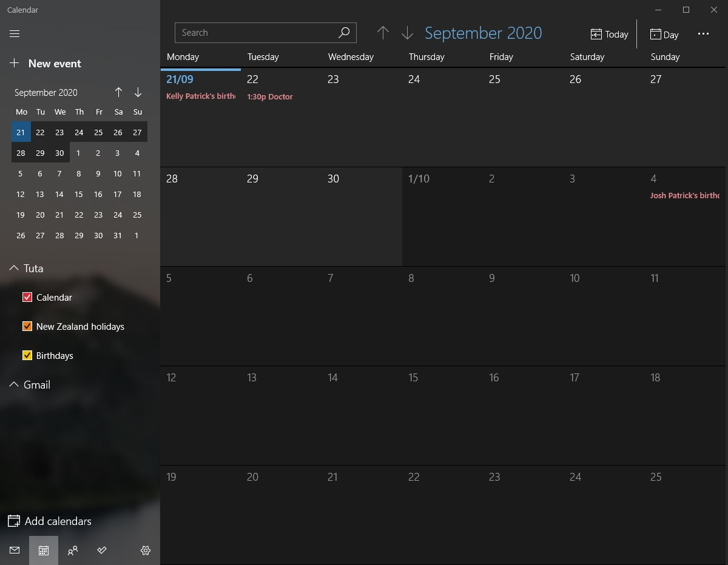Select the 1/10 day cell
The image size is (728, 565).
443,217
